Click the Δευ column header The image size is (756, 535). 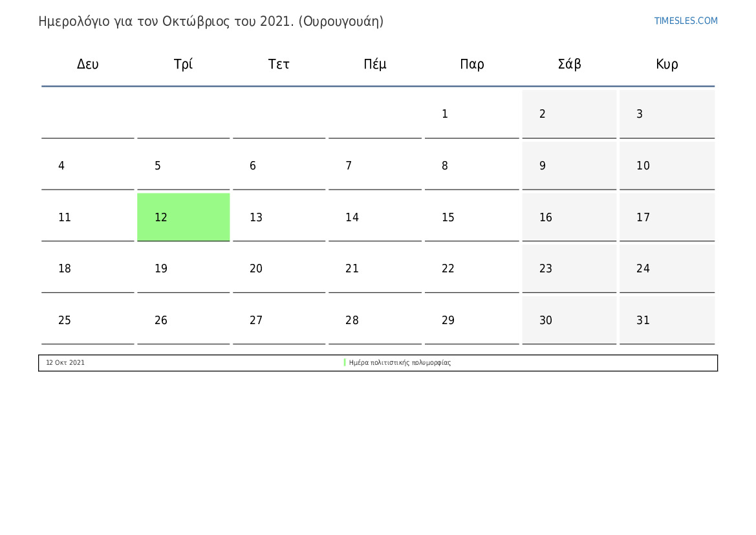(88, 63)
